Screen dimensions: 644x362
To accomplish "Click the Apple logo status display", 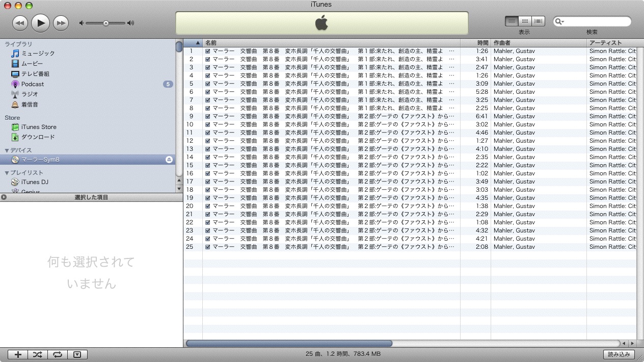I will tap(321, 23).
